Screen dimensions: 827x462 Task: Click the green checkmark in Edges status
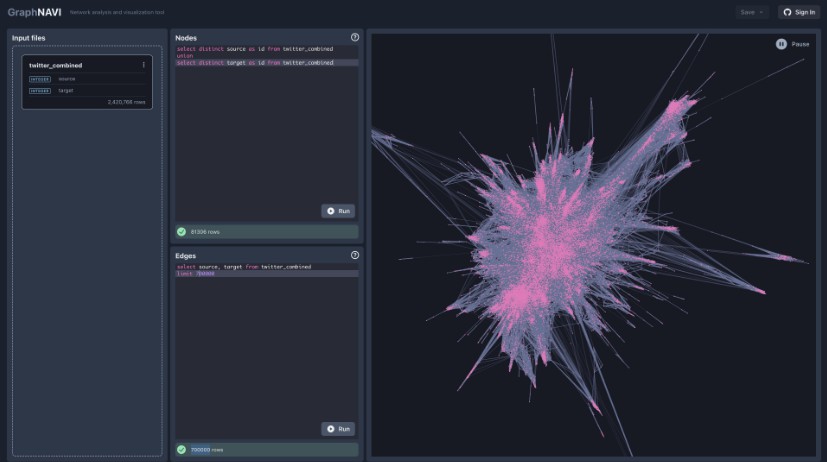tap(181, 449)
